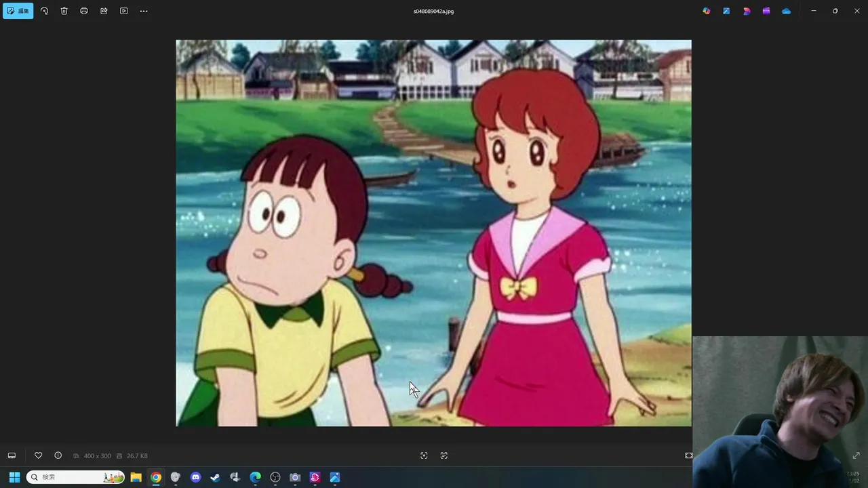Screen dimensions: 868x488
Task: Minimize the Photos window
Action: (814, 11)
